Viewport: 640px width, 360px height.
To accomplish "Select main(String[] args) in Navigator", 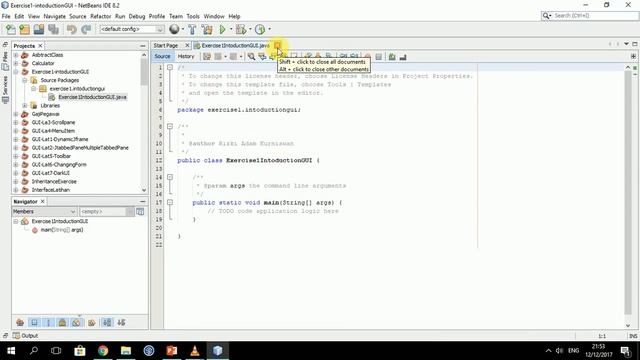I will point(62,230).
